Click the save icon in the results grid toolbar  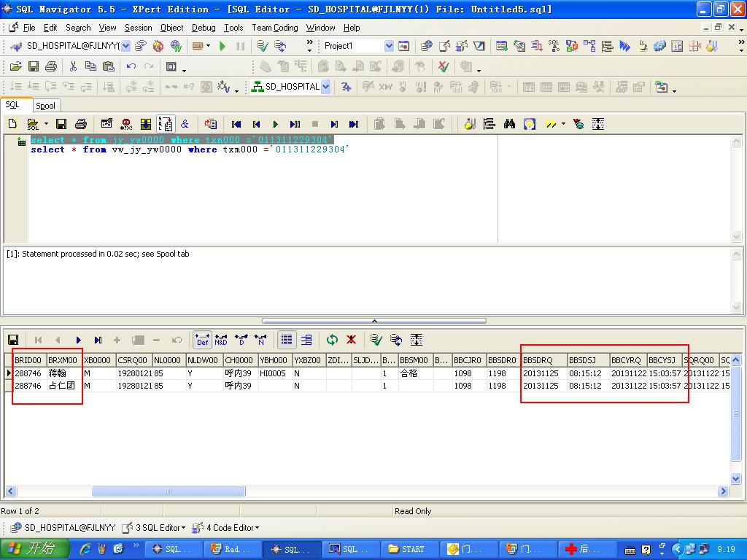point(13,340)
